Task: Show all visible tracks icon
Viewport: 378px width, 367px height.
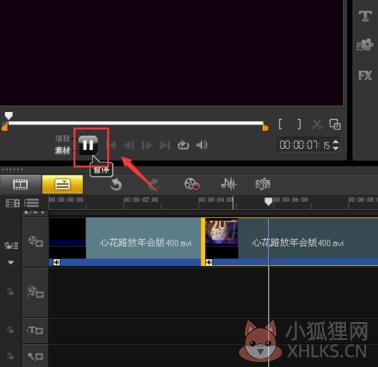Action: click(x=13, y=203)
